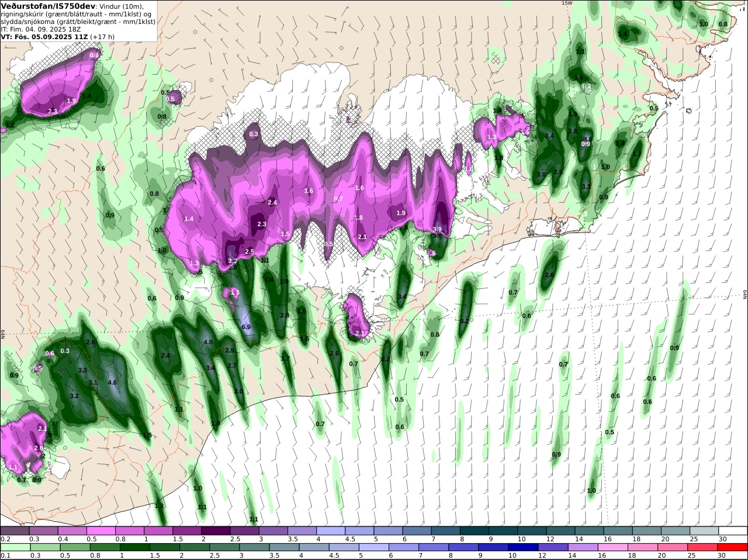Screen dimensions: 748x560
Task: Pick the snow legend swatch between 20 and 25
Action: [x=676, y=531]
